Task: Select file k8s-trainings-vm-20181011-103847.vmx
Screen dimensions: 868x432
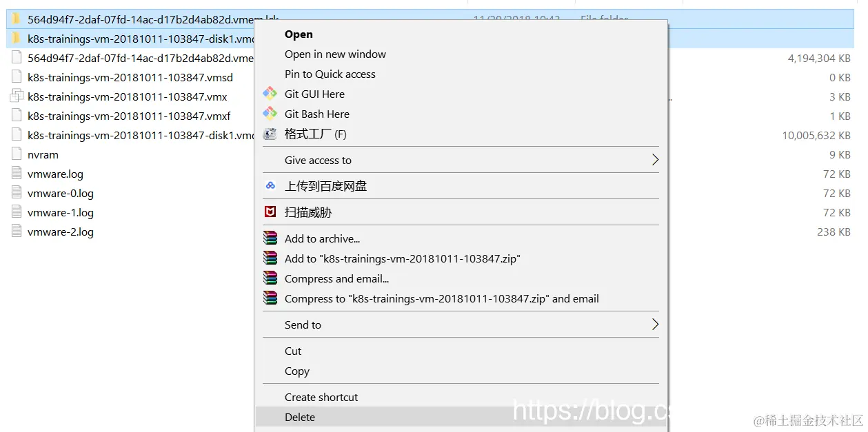Action: point(128,96)
